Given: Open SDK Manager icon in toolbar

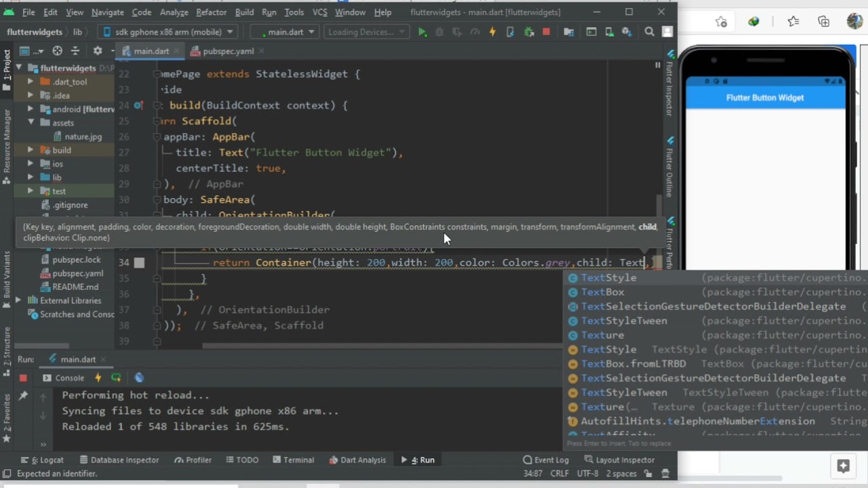Looking at the screenshot, I should [x=627, y=32].
